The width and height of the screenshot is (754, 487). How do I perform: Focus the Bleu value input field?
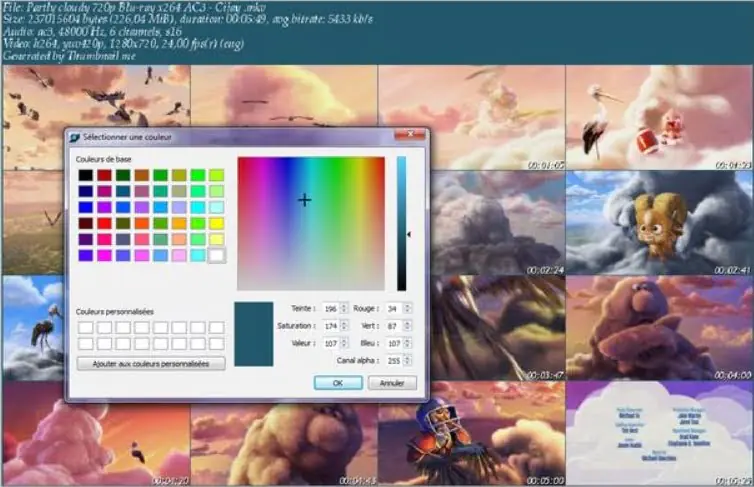[x=392, y=342]
